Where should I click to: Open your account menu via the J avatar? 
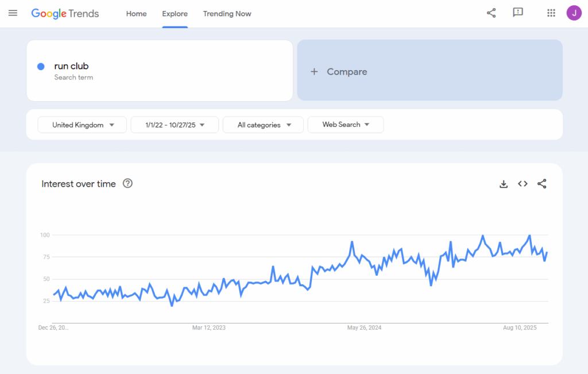click(574, 13)
